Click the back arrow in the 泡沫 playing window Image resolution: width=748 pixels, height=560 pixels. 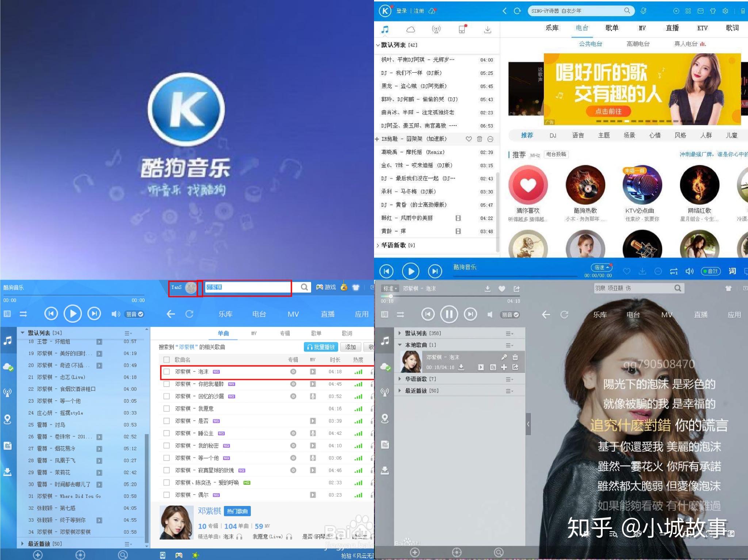pyautogui.click(x=546, y=314)
